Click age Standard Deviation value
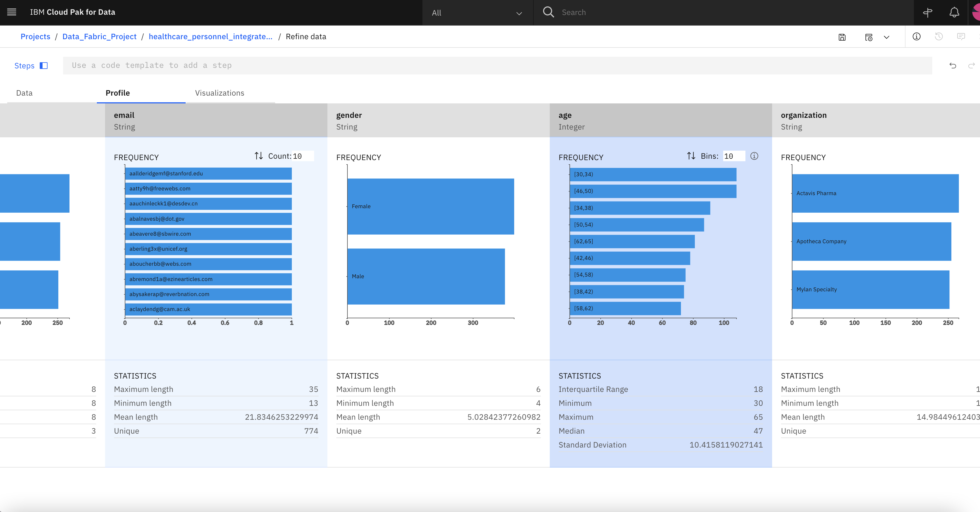Viewport: 980px width, 512px height. [726, 445]
